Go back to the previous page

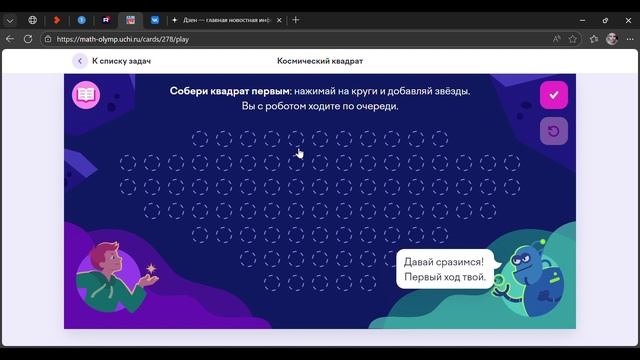click(10, 39)
